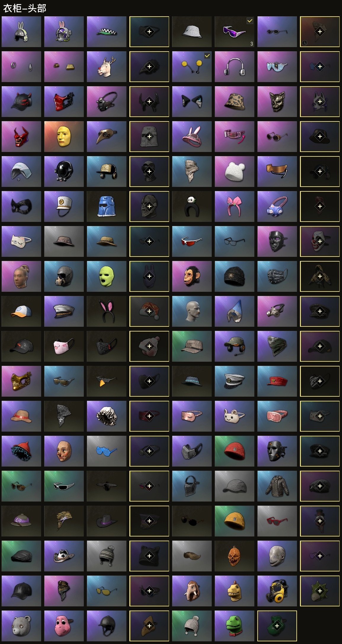342x644 pixels.
Task: Choose the plague doctor beak mask
Action: [107, 137]
